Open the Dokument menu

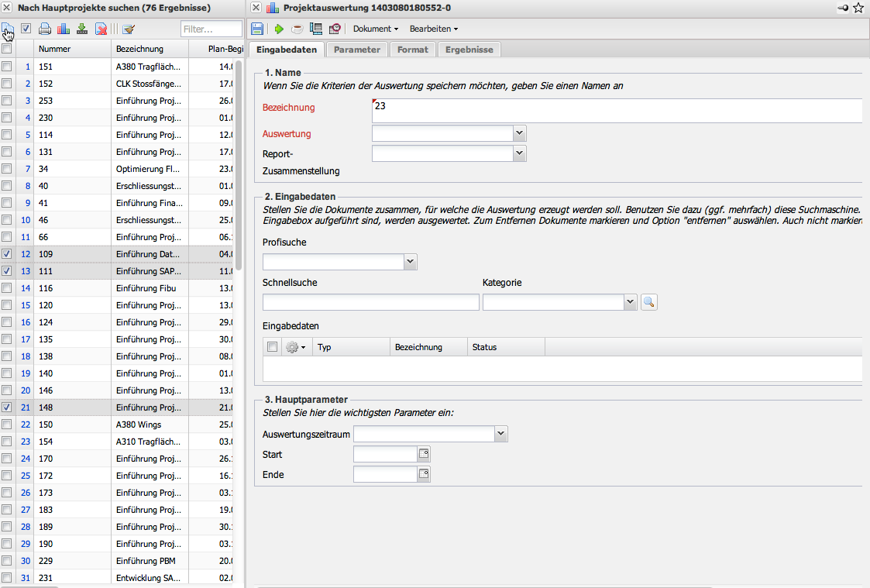(375, 29)
